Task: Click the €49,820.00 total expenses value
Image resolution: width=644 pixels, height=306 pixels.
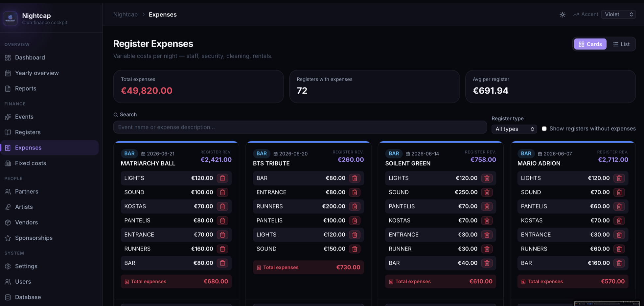Action: (147, 91)
